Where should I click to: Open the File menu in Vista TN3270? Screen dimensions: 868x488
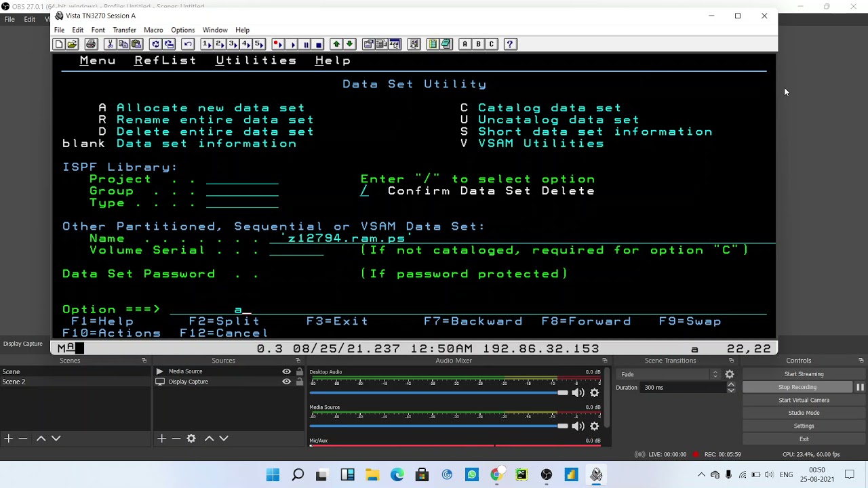tap(59, 30)
